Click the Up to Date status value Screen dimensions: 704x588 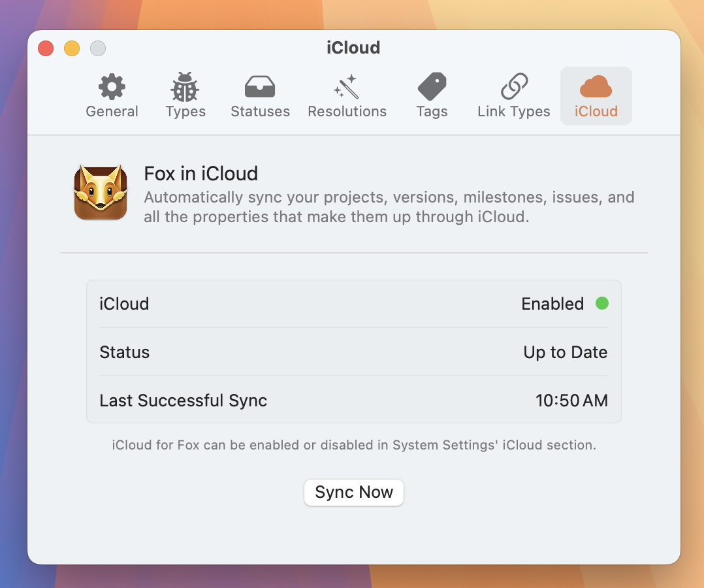(x=566, y=352)
